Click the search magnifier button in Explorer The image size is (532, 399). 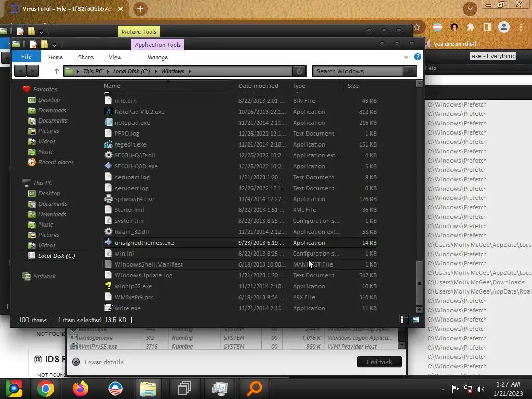(x=410, y=71)
